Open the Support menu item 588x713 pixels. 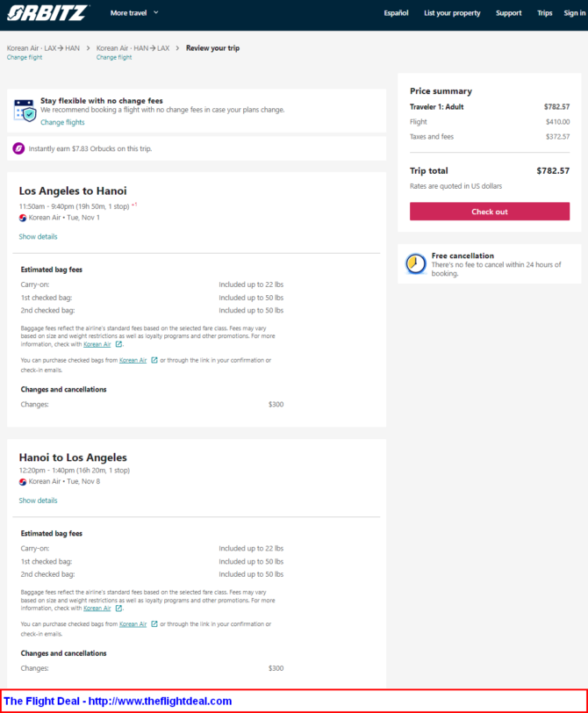508,12
